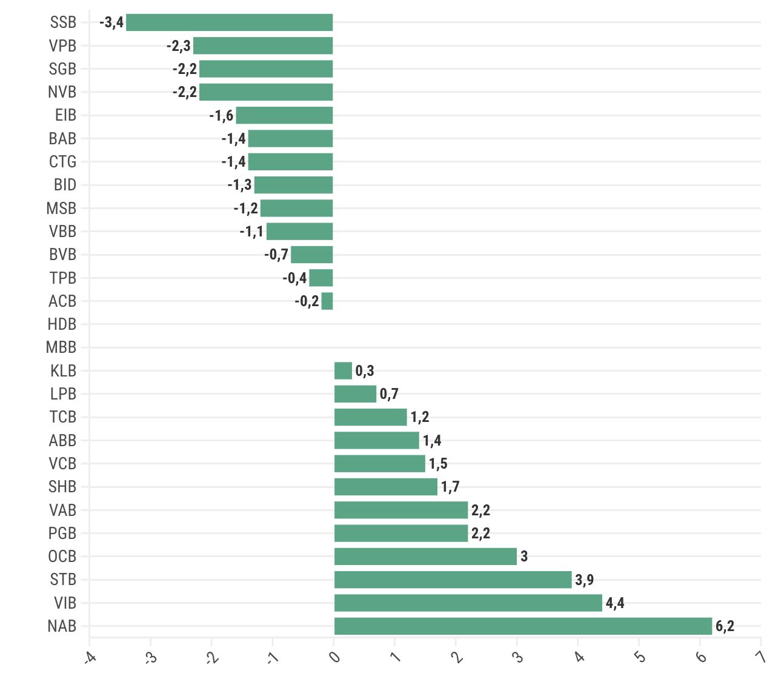
Task: Click the SSB bar showing -3,4
Action: (230, 22)
